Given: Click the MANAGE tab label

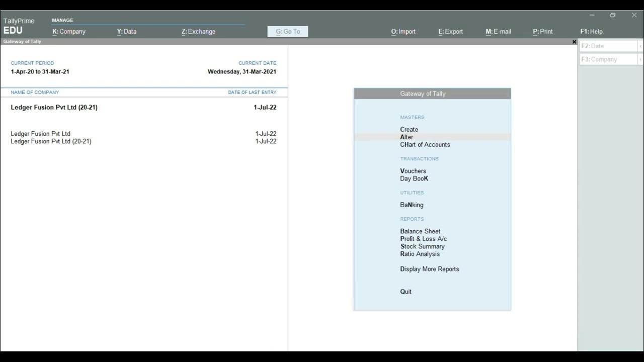Looking at the screenshot, I should pos(62,20).
